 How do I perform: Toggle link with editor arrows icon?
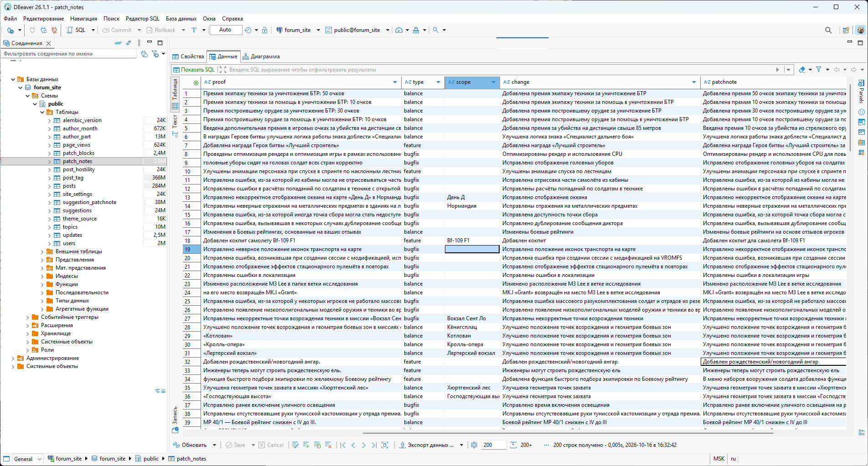pos(129,43)
